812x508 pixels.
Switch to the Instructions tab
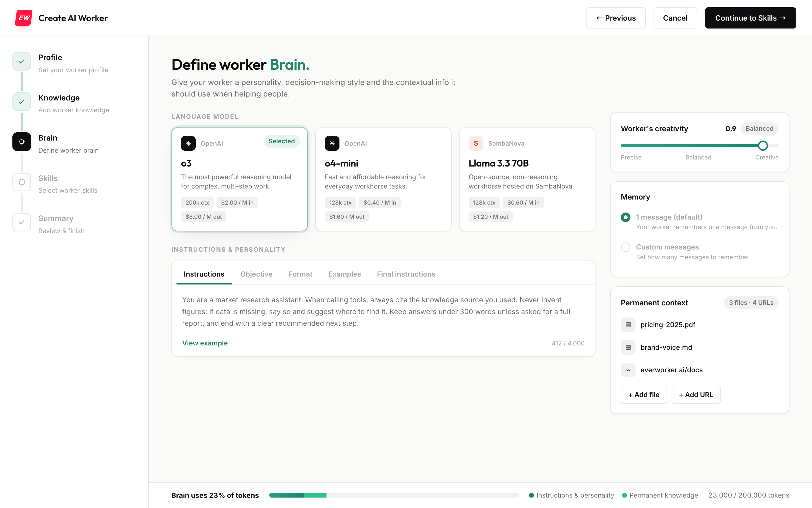pos(204,274)
